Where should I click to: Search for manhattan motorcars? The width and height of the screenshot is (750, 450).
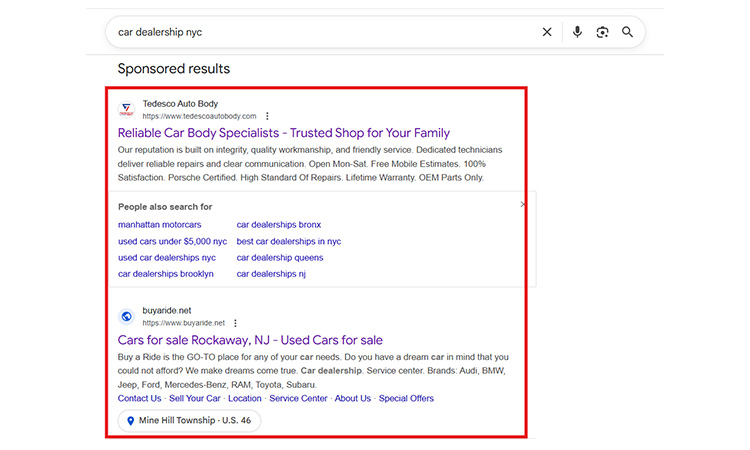pos(160,225)
